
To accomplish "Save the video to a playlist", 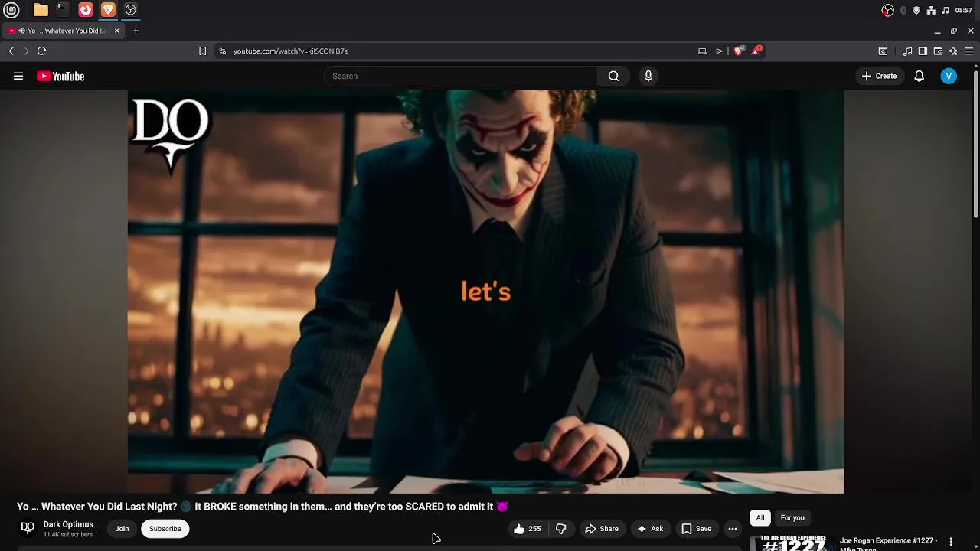I will click(697, 529).
